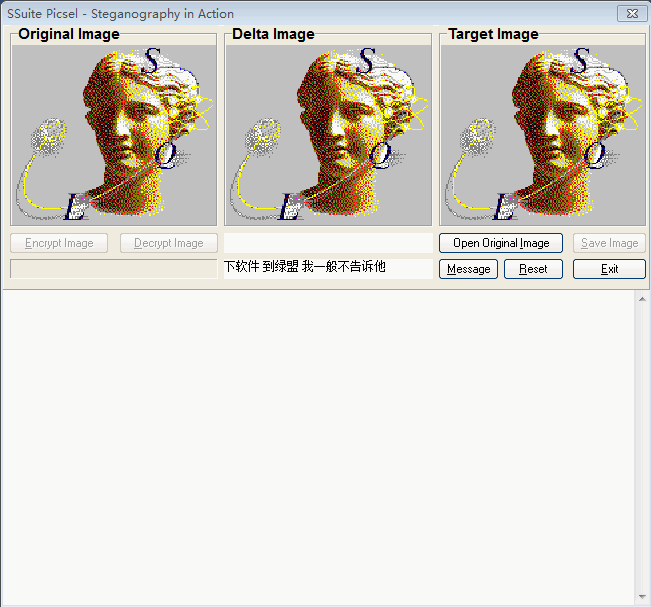Click the Original Image group label
The width and height of the screenshot is (651, 607).
coord(69,34)
